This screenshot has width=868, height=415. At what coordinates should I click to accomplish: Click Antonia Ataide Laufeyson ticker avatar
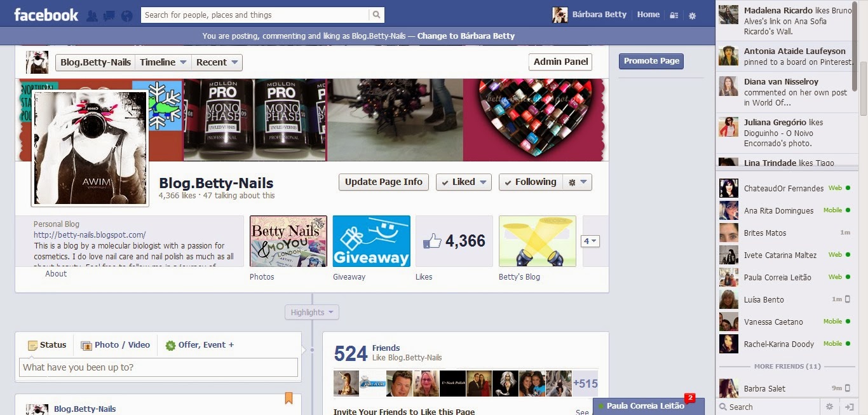(x=729, y=55)
